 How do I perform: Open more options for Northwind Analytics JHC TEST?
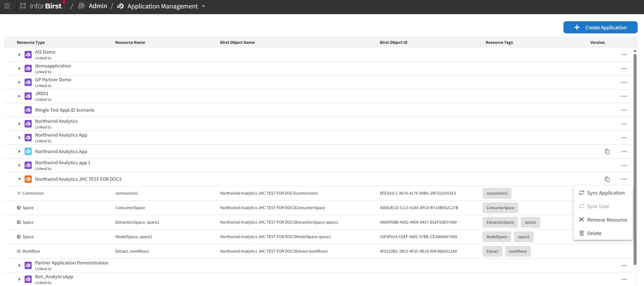(624, 179)
